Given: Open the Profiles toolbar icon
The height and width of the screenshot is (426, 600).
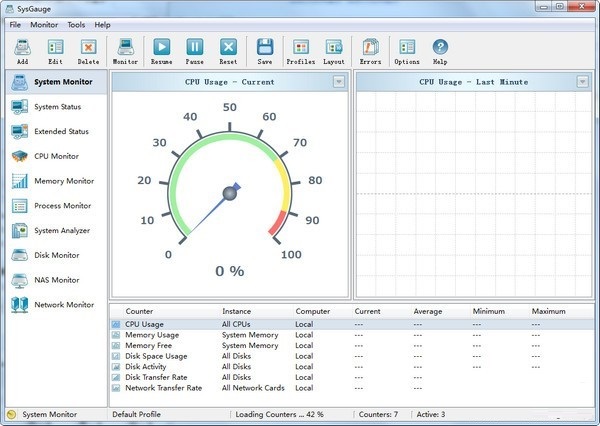Looking at the screenshot, I should coord(300,47).
